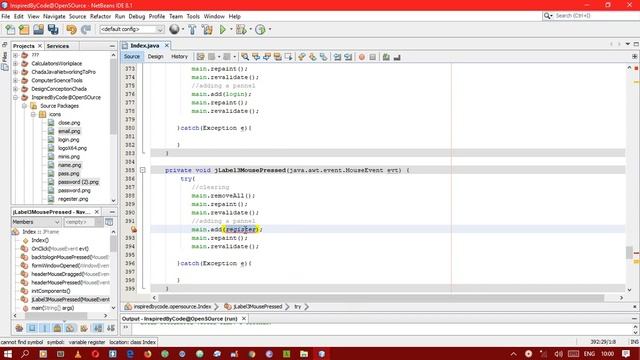Click the Shift Line Left icon in the editor toolbar

(x=337, y=57)
